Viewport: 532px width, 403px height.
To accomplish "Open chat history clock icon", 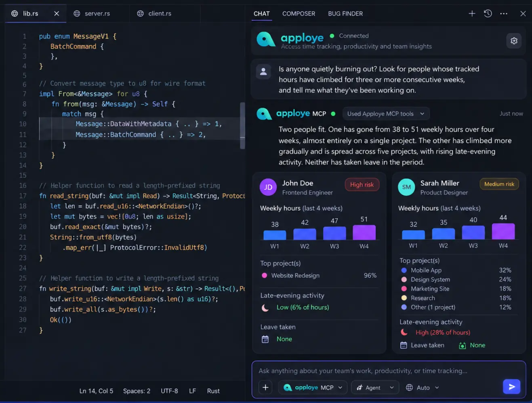I will point(488,14).
